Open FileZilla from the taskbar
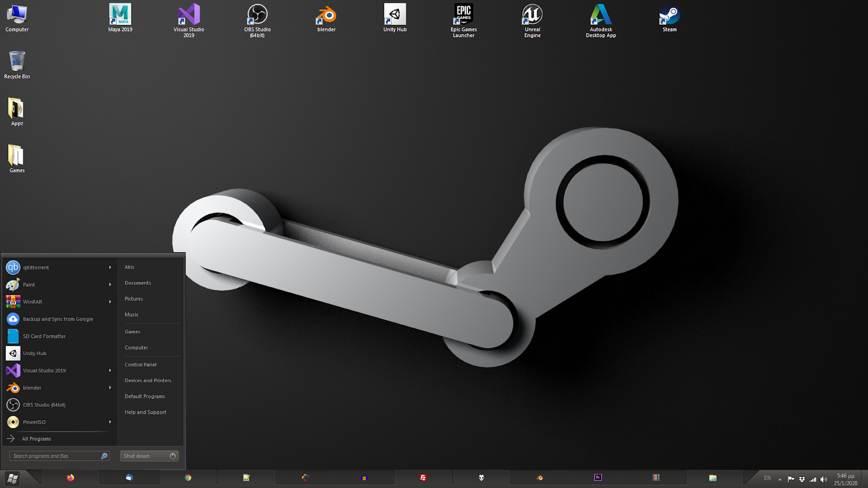This screenshot has height=488, width=868. coord(423,478)
